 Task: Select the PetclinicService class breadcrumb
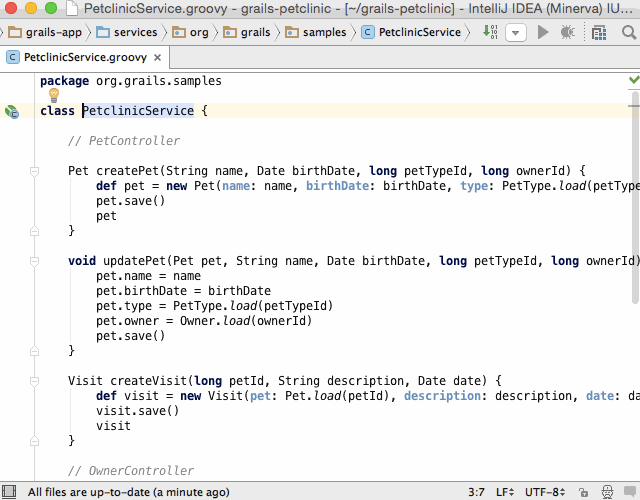tap(411, 32)
